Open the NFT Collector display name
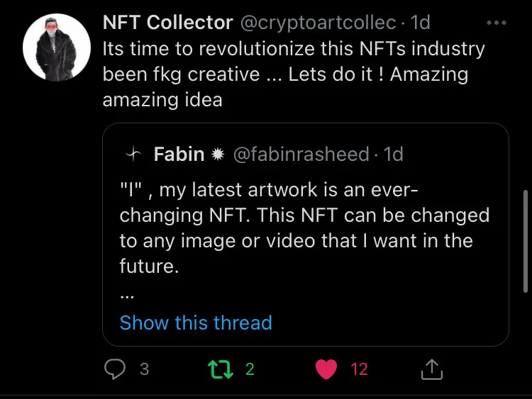This screenshot has height=399, width=532. pos(167,23)
